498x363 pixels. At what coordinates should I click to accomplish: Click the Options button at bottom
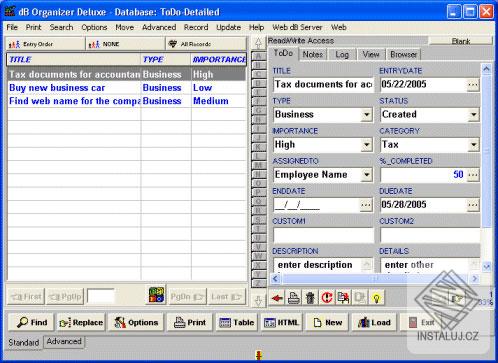[x=136, y=322]
